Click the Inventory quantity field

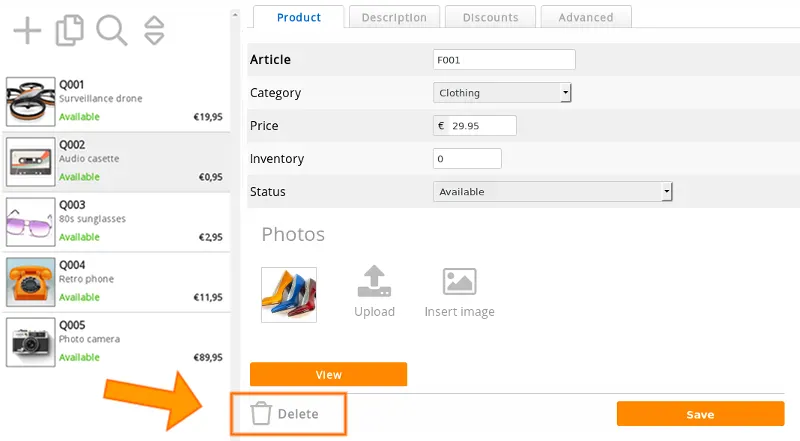[x=467, y=159]
